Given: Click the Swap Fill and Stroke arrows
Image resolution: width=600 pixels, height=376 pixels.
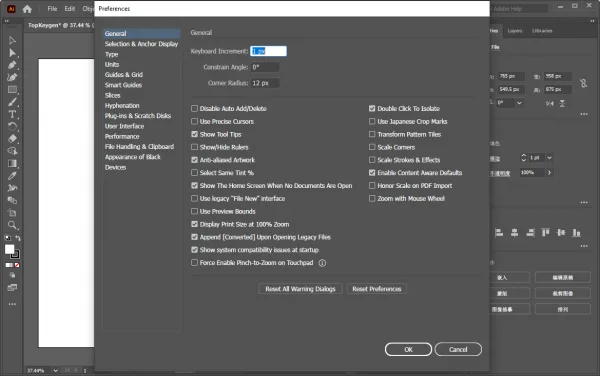Looking at the screenshot, I should tap(18, 238).
